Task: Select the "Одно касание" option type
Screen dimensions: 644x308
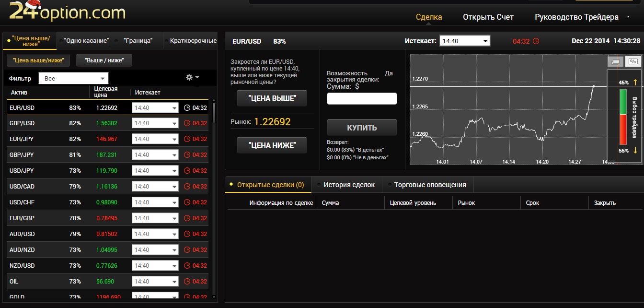Action: tap(86, 41)
